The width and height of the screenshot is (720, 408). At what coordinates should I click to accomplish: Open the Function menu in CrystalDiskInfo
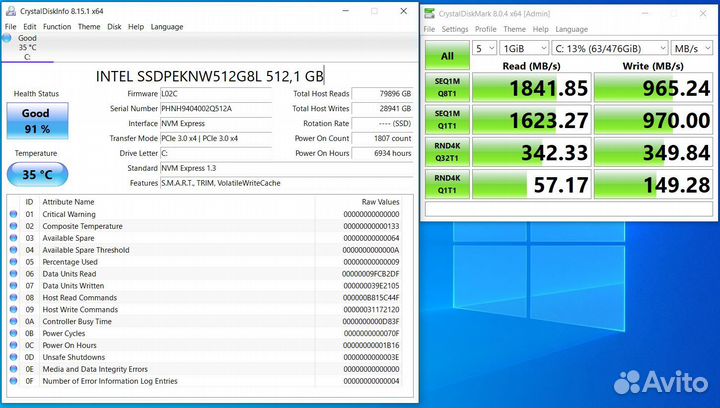coord(57,27)
